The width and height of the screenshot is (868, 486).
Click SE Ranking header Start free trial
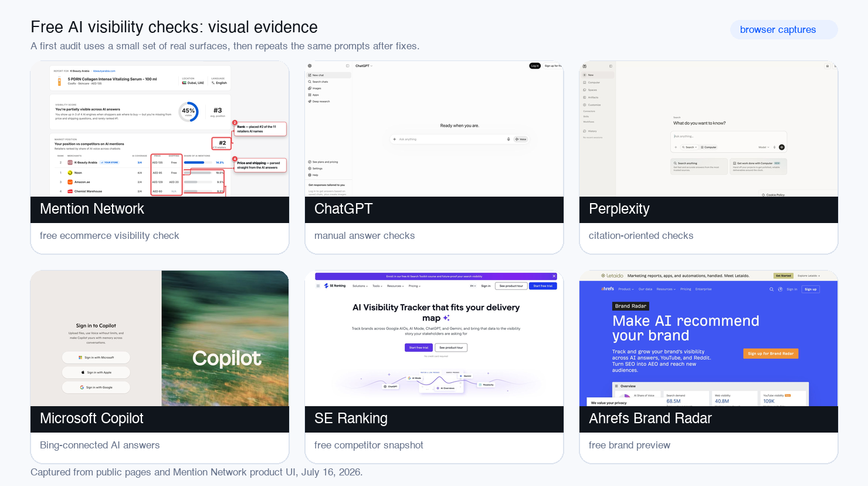(x=543, y=286)
